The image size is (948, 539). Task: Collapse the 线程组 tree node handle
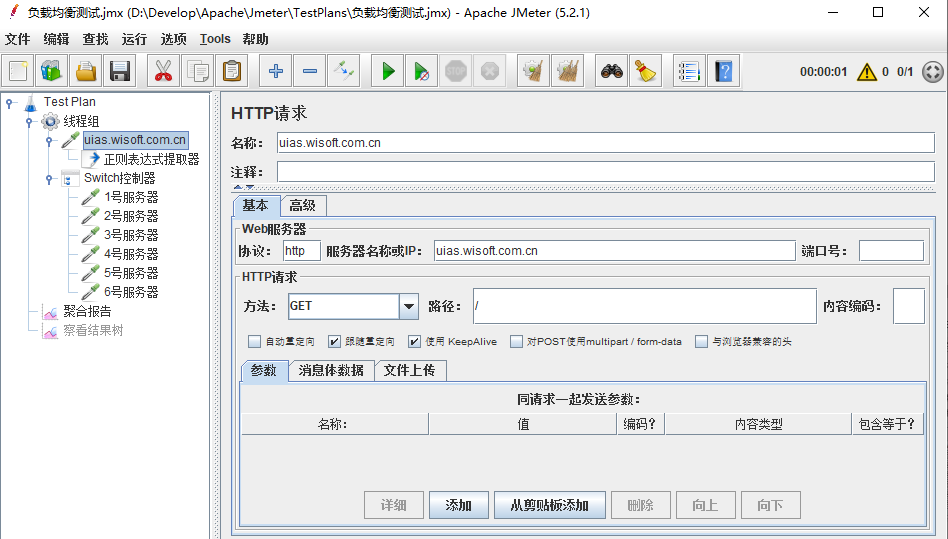tap(29, 122)
